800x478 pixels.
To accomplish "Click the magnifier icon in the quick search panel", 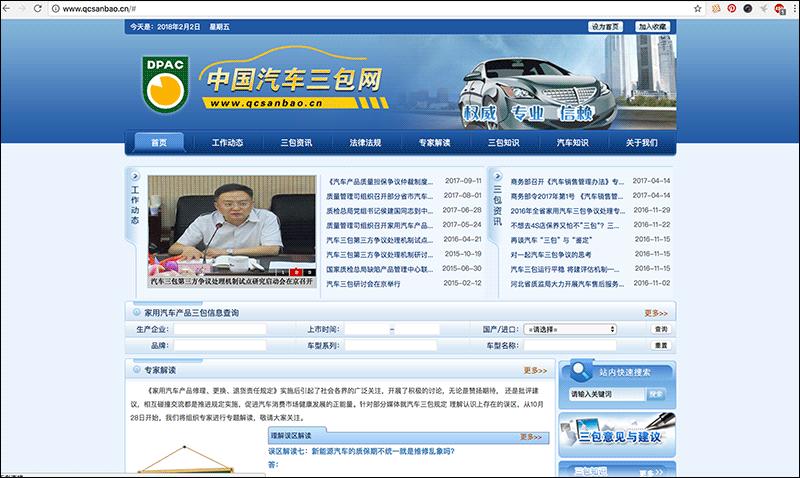I will (580, 371).
